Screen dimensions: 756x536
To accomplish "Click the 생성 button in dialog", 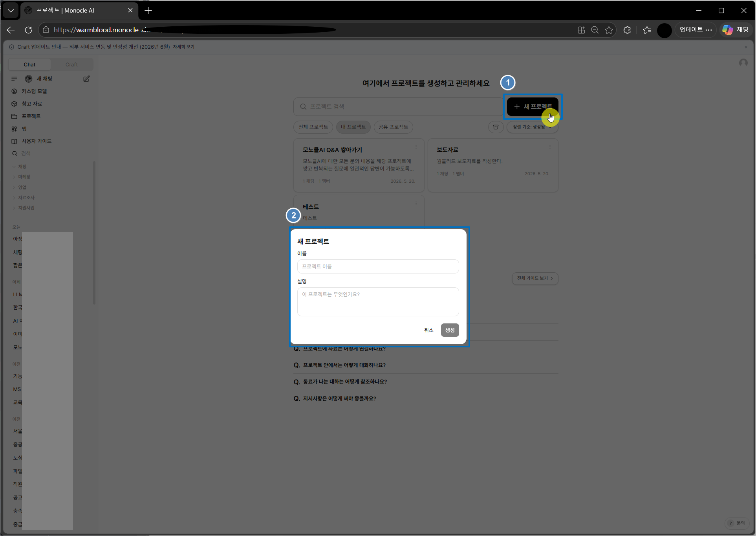I will (450, 330).
